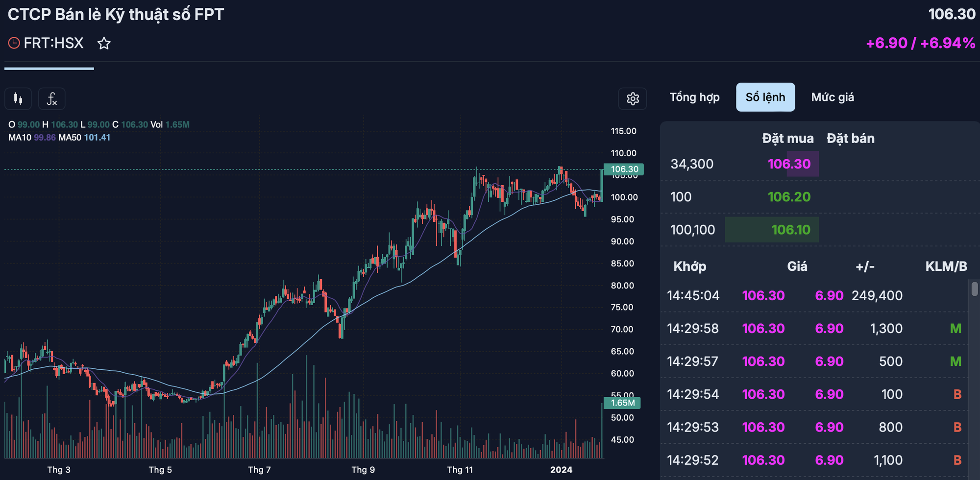Add FRT to favorites with star
Screen dimensions: 980x480
coord(104,44)
